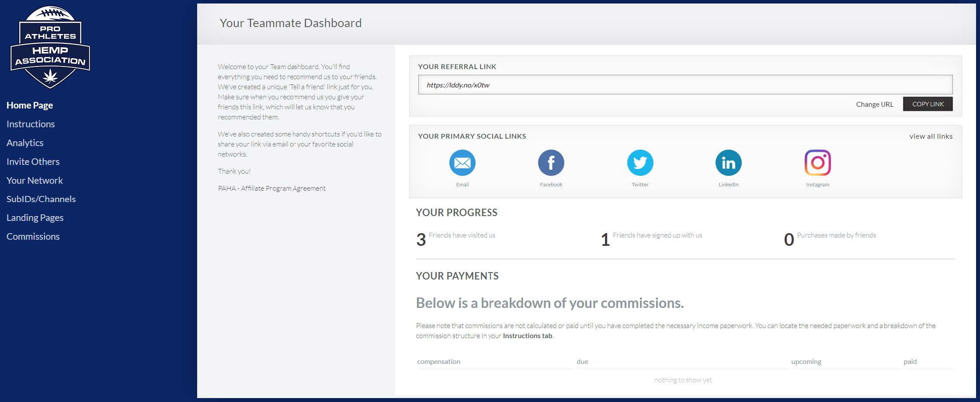Open the LinkedIn share icon

728,163
